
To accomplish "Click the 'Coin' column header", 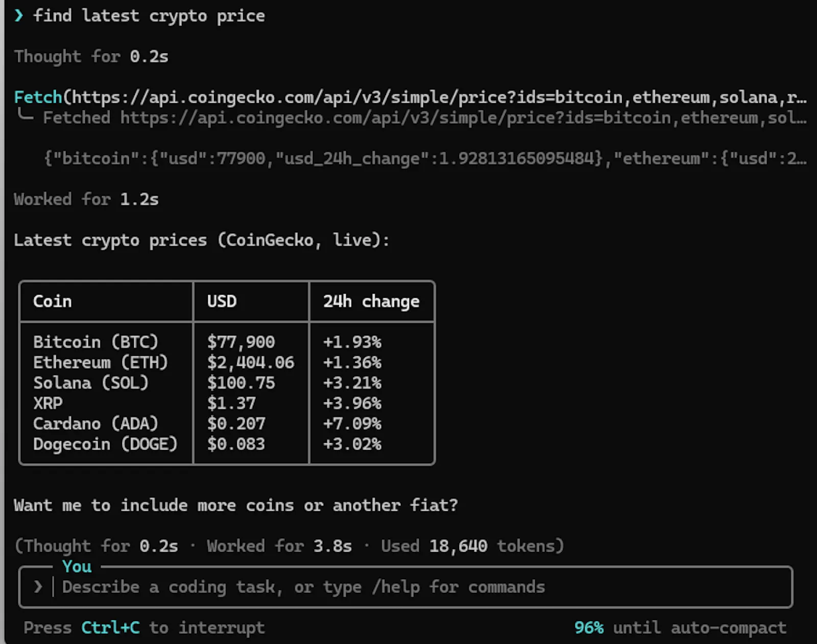I will (x=53, y=301).
